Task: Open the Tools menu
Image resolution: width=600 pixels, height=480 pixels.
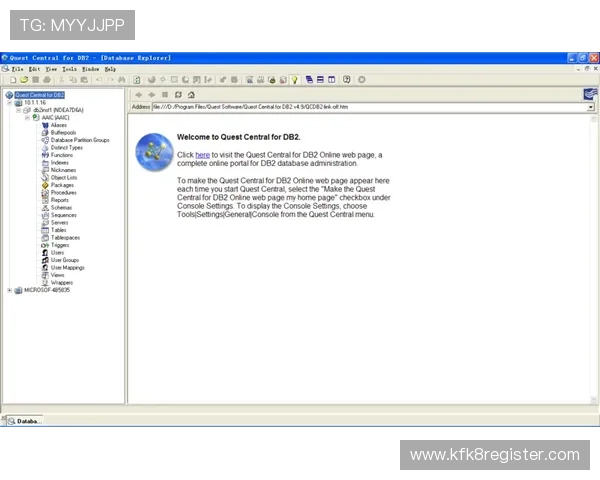Action: coord(69,69)
